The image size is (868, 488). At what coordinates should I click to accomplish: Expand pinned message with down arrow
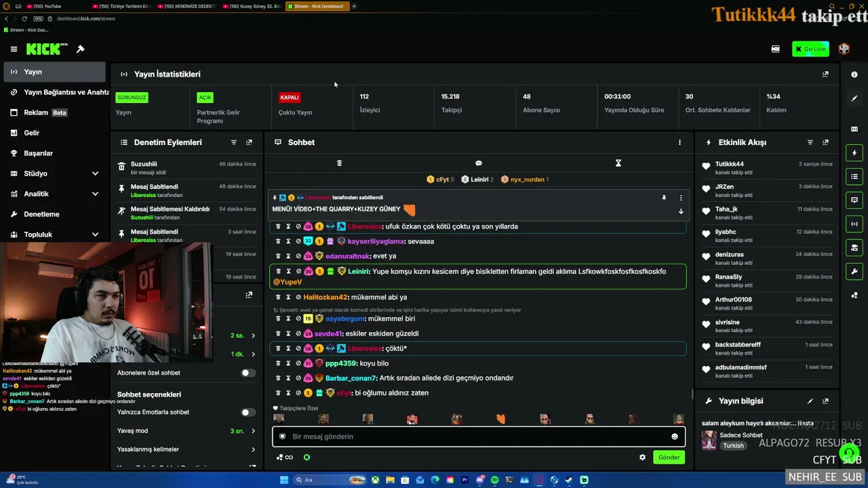pyautogui.click(x=681, y=211)
